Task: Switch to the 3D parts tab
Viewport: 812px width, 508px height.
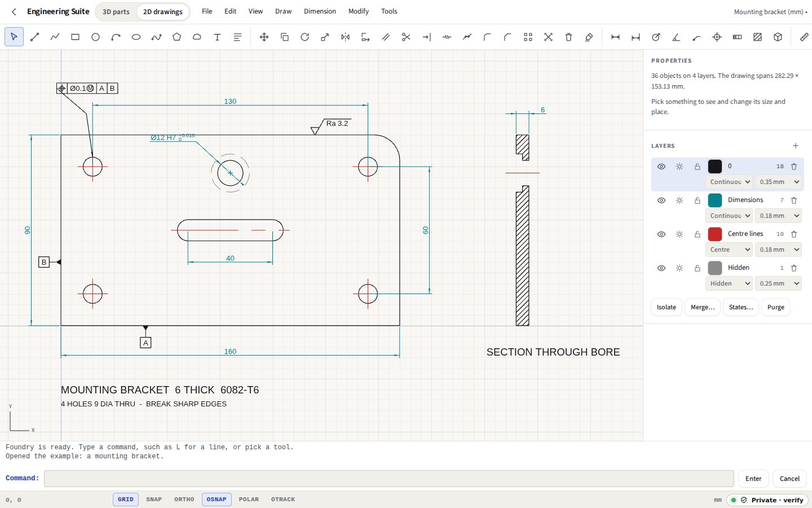Action: click(x=116, y=12)
